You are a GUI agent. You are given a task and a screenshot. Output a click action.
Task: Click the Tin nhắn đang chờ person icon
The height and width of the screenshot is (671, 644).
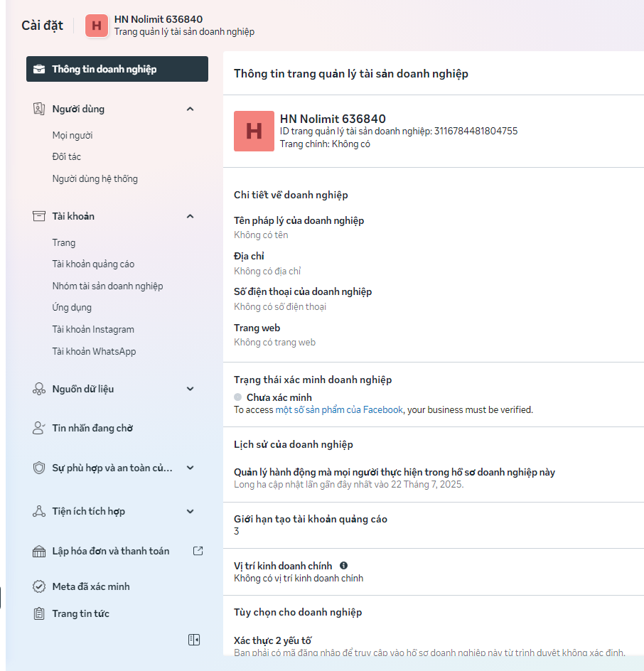tap(39, 428)
